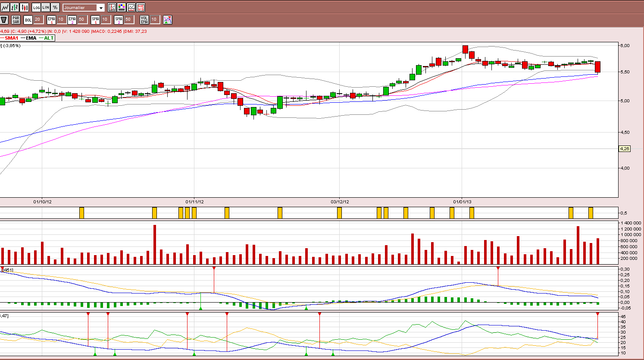The width and height of the screenshot is (644, 360).
Task: Enable the LIN scale button
Action: [x=46, y=7]
